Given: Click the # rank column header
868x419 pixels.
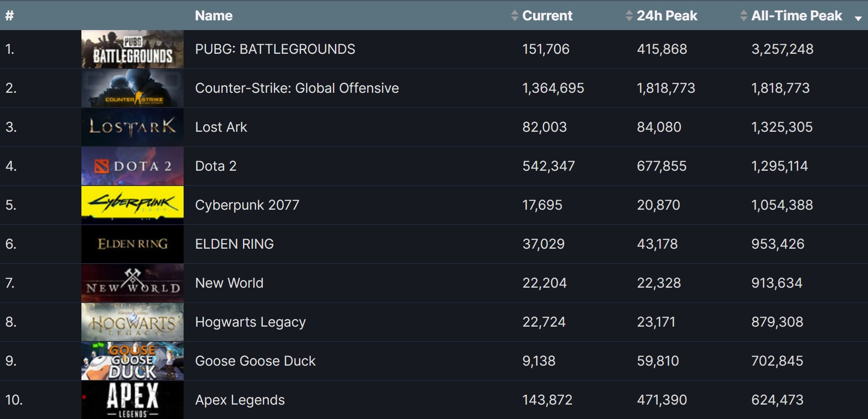Looking at the screenshot, I should pos(9,16).
